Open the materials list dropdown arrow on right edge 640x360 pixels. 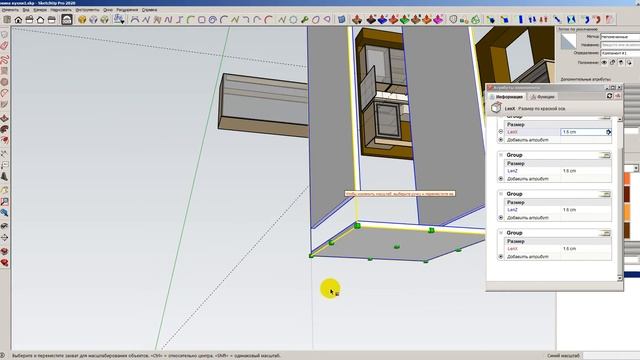[x=636, y=168]
